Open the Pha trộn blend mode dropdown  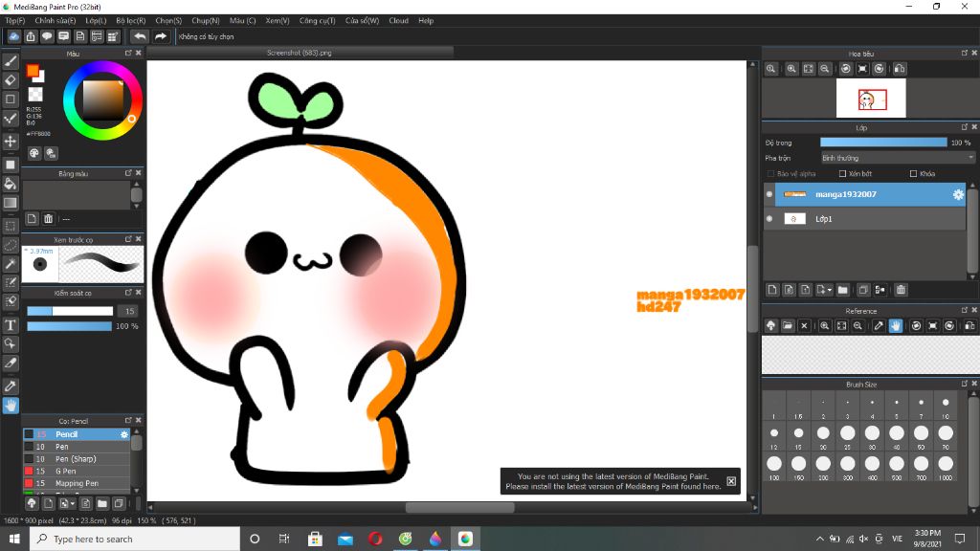(x=898, y=158)
